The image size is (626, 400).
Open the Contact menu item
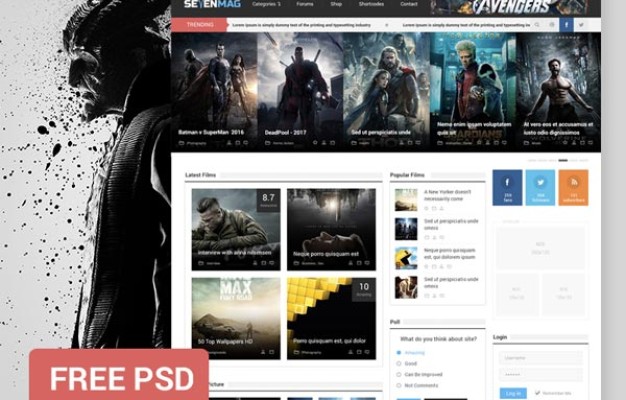tap(409, 4)
